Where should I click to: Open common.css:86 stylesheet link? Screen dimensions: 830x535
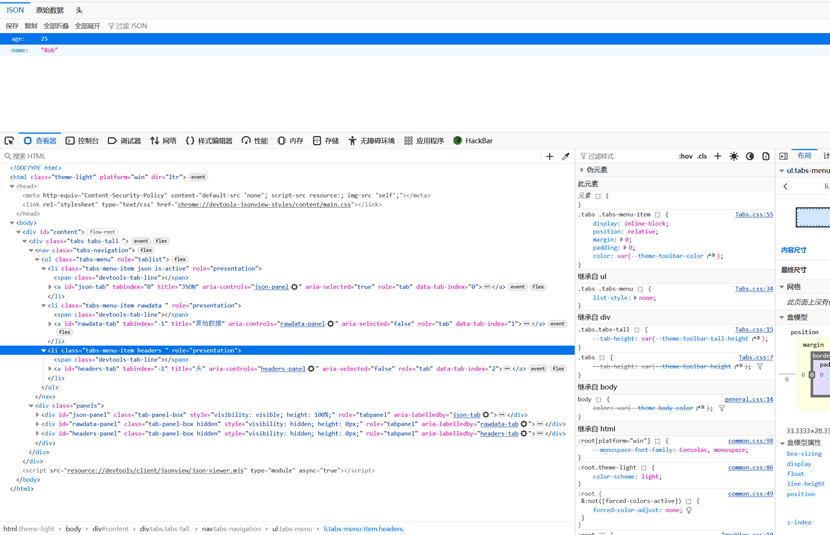click(x=750, y=467)
